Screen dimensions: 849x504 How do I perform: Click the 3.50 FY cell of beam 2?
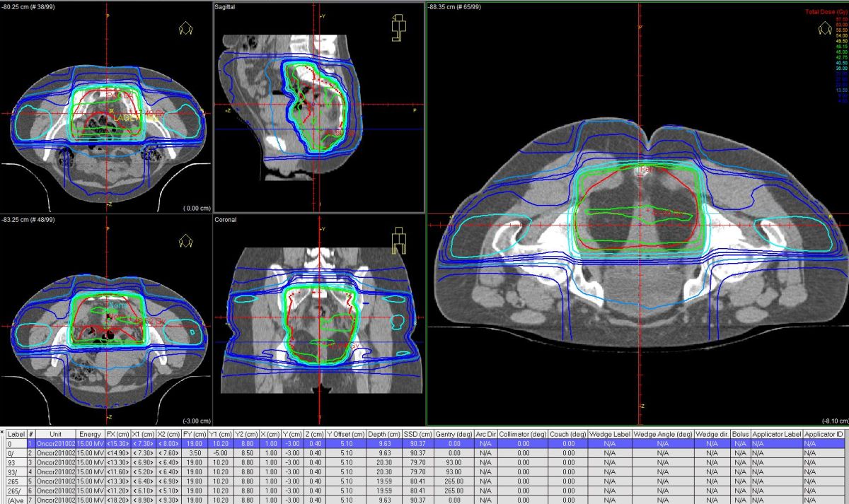(x=195, y=452)
